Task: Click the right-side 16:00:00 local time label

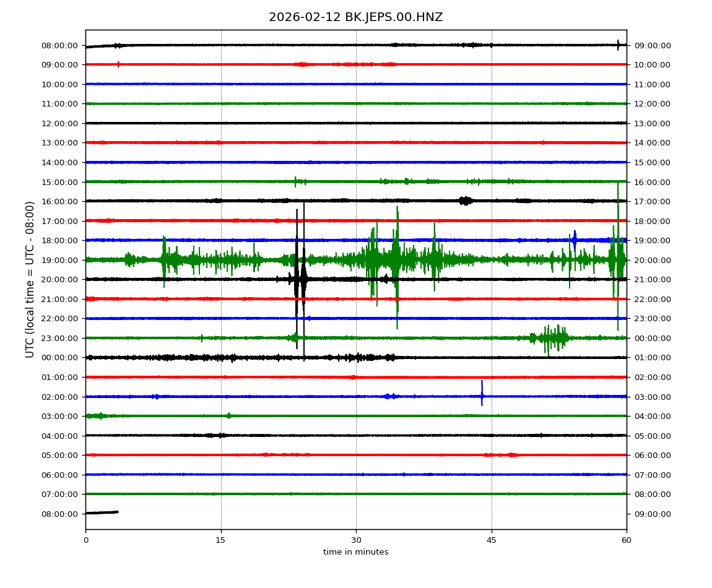Action: coord(651,182)
